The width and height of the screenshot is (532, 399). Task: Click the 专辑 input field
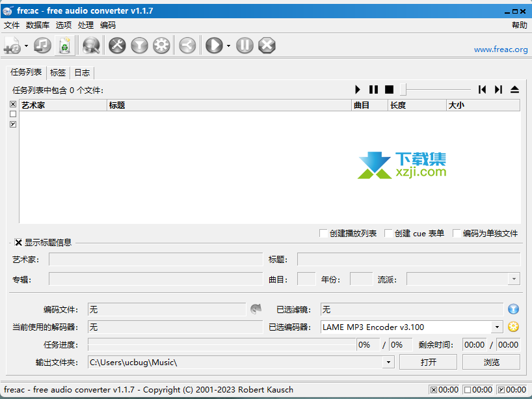155,279
